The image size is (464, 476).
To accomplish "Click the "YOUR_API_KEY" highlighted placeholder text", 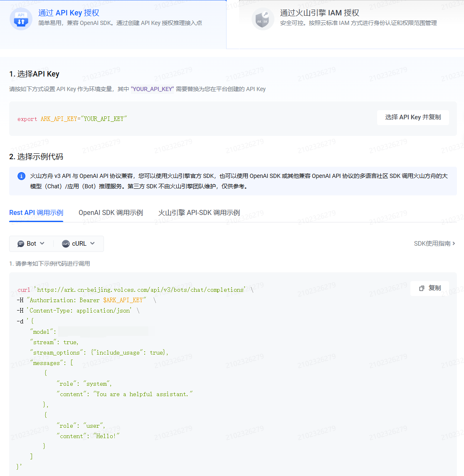I will pyautogui.click(x=153, y=89).
